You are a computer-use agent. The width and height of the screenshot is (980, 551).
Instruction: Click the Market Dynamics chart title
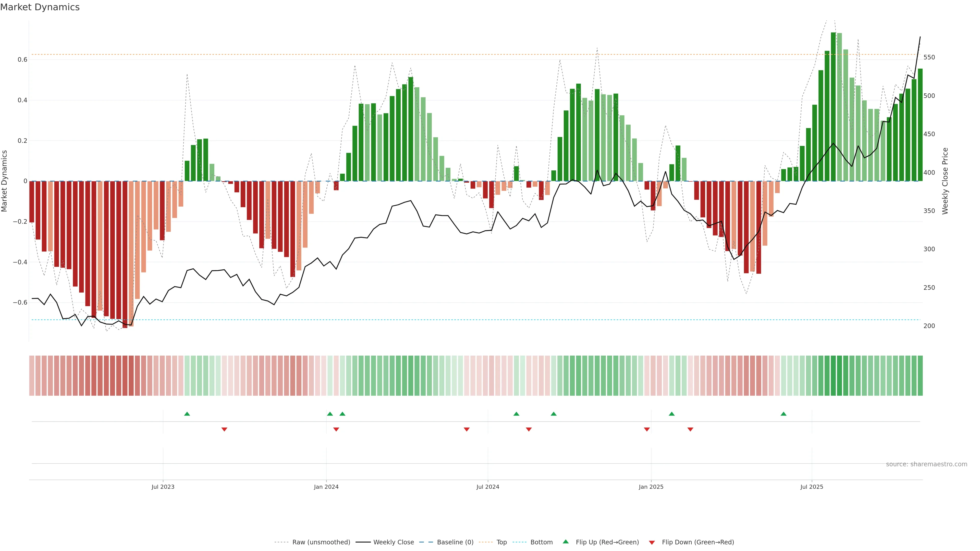click(40, 7)
